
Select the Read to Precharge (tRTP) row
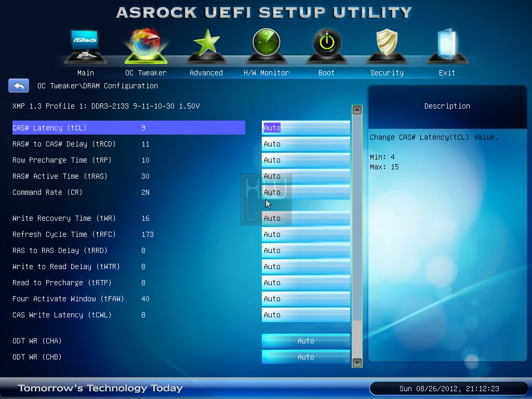[129, 283]
